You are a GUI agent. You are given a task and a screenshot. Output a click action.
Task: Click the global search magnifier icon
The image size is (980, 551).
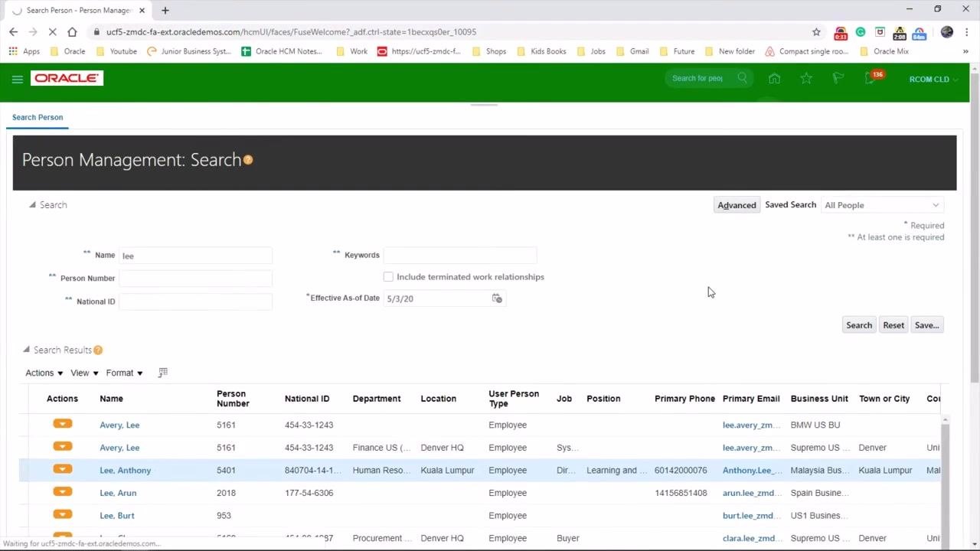[742, 78]
